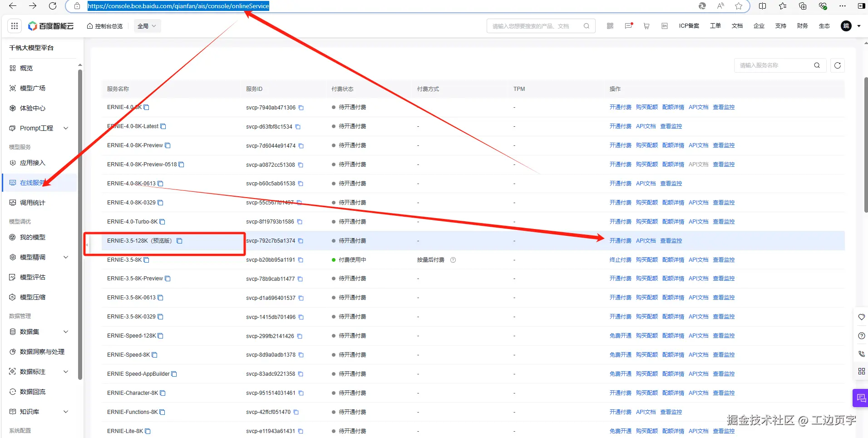The width and height of the screenshot is (868, 438).
Task: Click the browser address bar URL
Action: [178, 6]
